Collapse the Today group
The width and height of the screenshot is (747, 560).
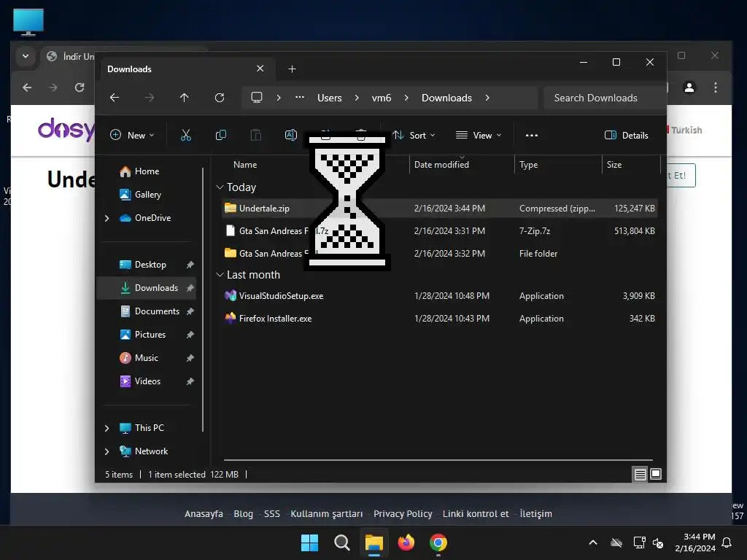tap(220, 187)
